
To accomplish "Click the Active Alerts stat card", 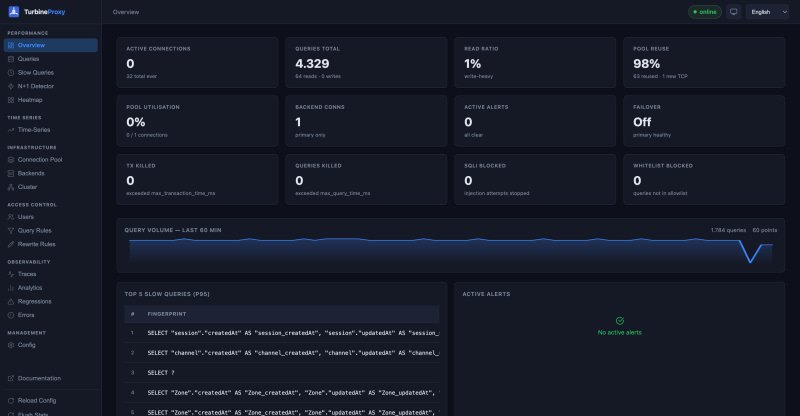I will pyautogui.click(x=535, y=121).
